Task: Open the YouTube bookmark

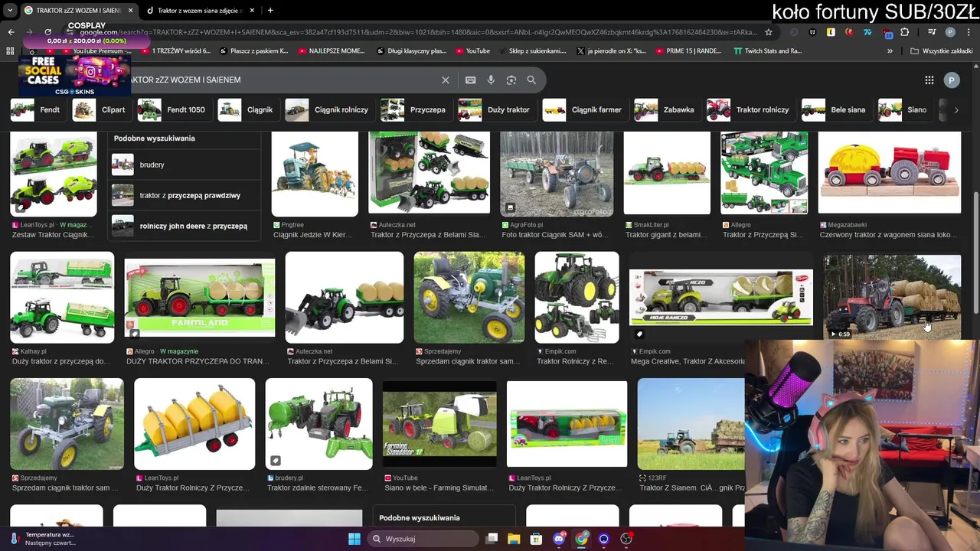Action: tap(472, 51)
